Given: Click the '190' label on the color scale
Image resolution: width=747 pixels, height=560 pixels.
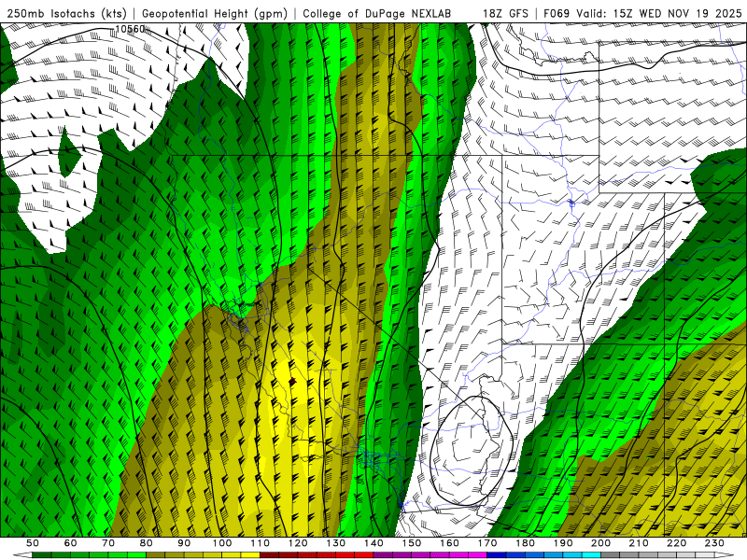Looking at the screenshot, I should [x=563, y=543].
